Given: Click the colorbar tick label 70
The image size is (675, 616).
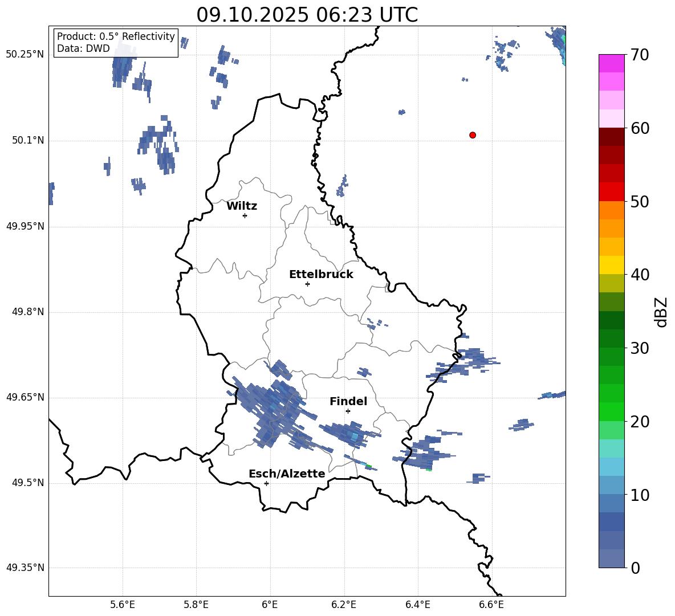Looking at the screenshot, I should coord(640,55).
